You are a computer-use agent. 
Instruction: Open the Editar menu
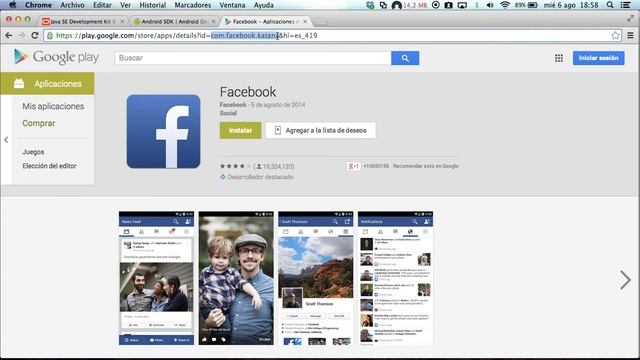tap(102, 5)
